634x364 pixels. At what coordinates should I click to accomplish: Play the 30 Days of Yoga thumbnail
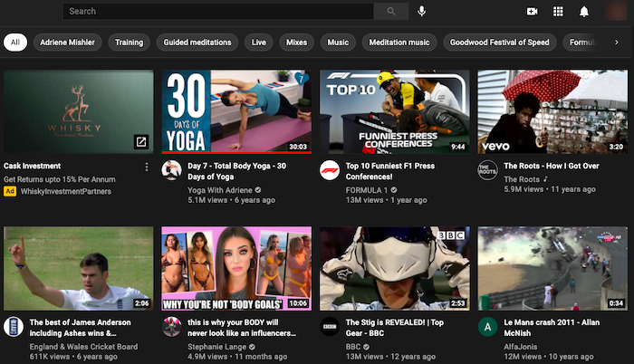click(x=236, y=111)
